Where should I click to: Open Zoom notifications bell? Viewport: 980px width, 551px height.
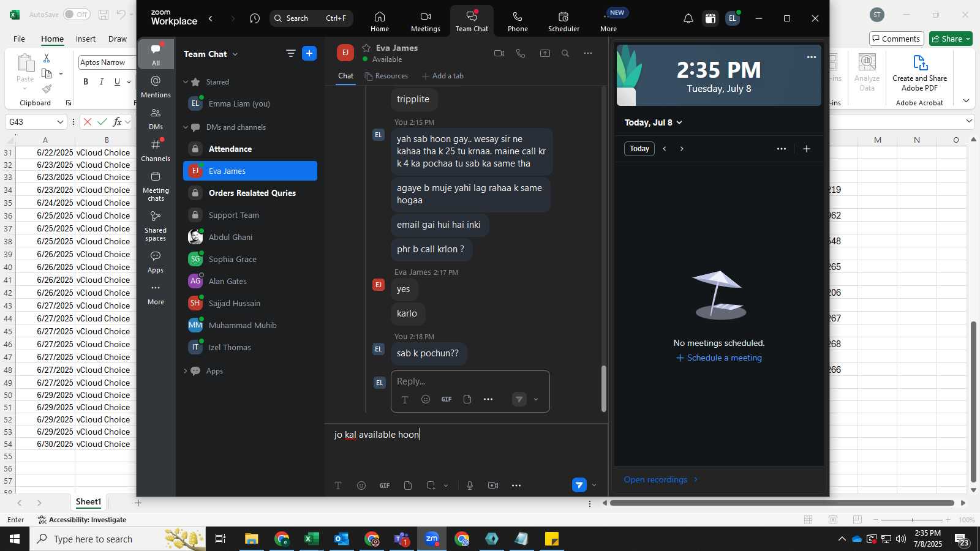tap(688, 18)
